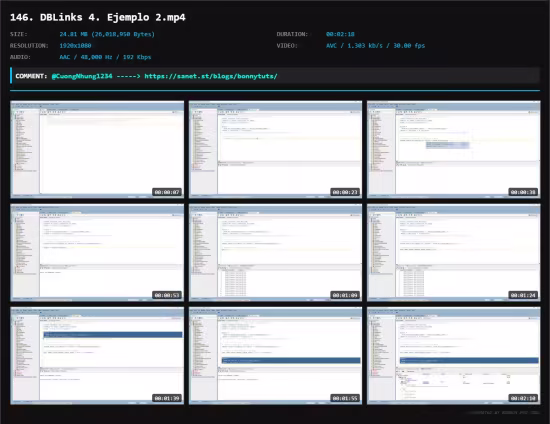This screenshot has height=424, width=550.
Task: View the thumbnail stamped 00:02:10
Action: pos(454,356)
